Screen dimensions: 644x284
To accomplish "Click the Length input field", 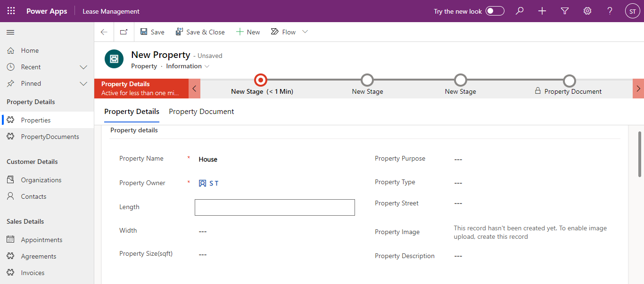I will [275, 207].
